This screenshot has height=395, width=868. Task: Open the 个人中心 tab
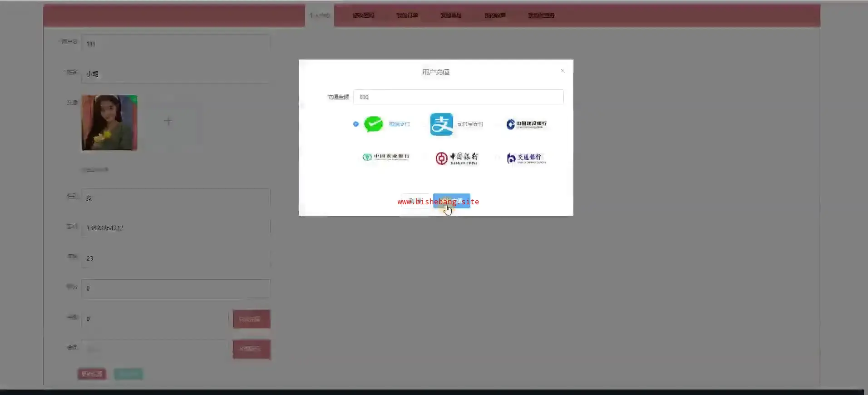320,15
